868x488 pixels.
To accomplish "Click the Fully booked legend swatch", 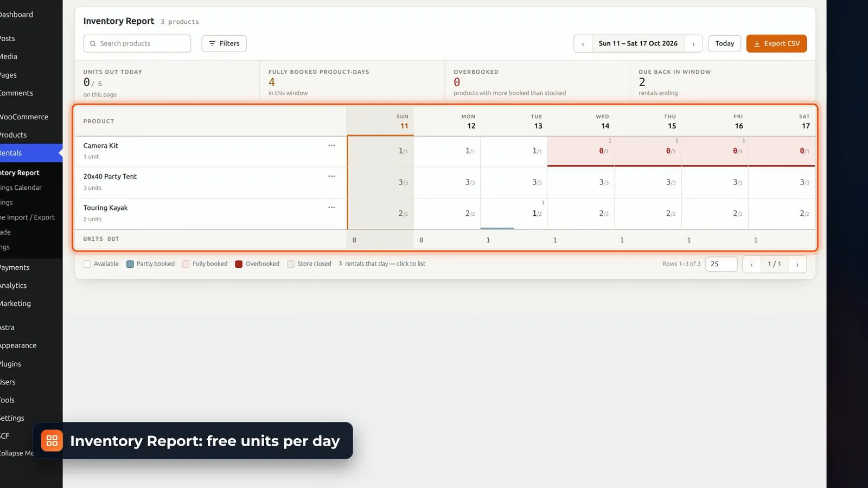I will (x=186, y=264).
